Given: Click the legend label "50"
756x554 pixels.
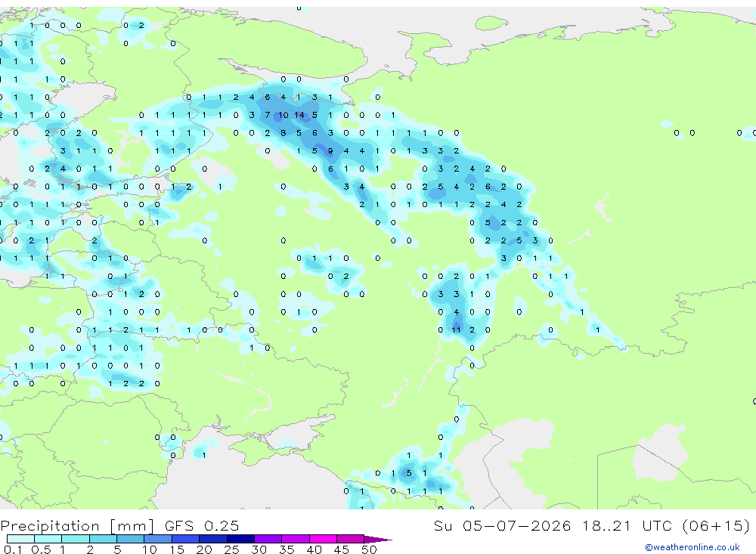Looking at the screenshot, I should pyautogui.click(x=369, y=549).
